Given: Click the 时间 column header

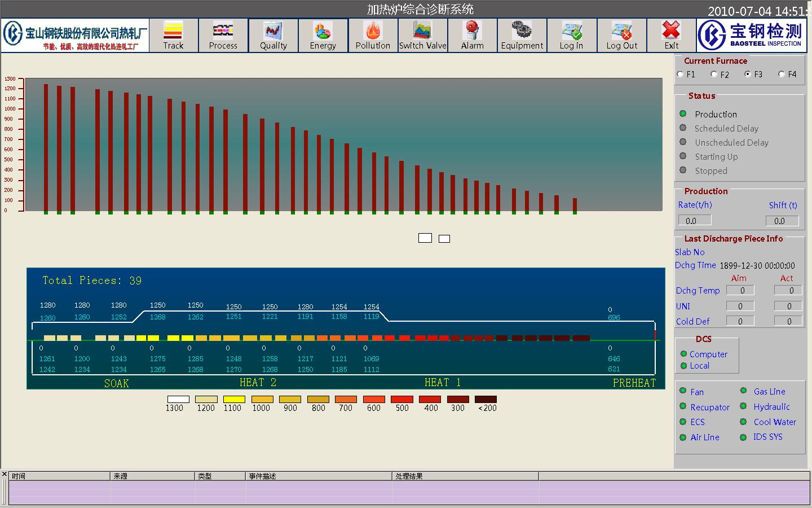Looking at the screenshot, I should 59,476.
